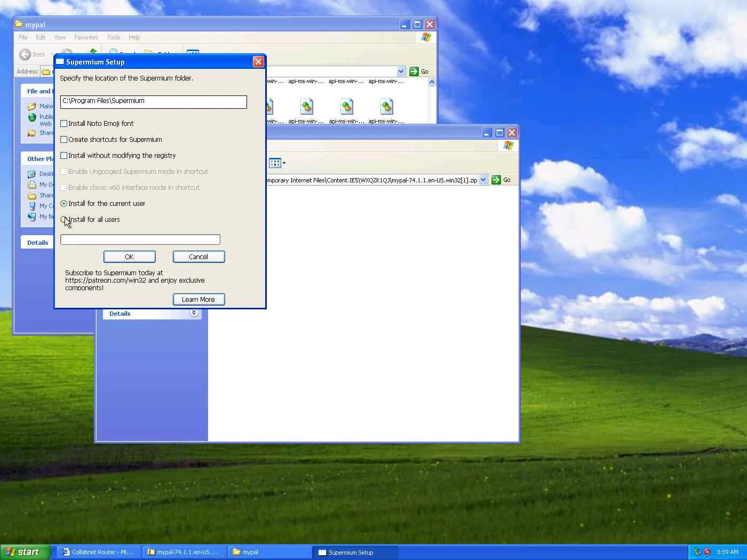Open the Desktop icon under Other Places

[x=32, y=174]
